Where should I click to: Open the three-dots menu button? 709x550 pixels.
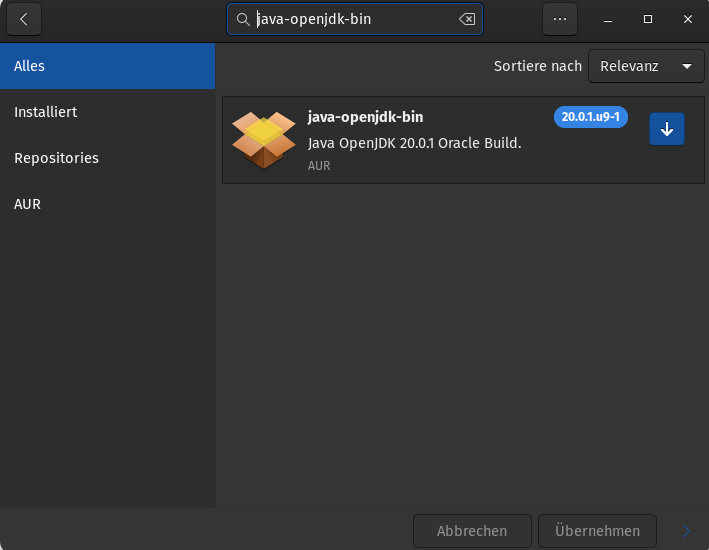pos(560,19)
